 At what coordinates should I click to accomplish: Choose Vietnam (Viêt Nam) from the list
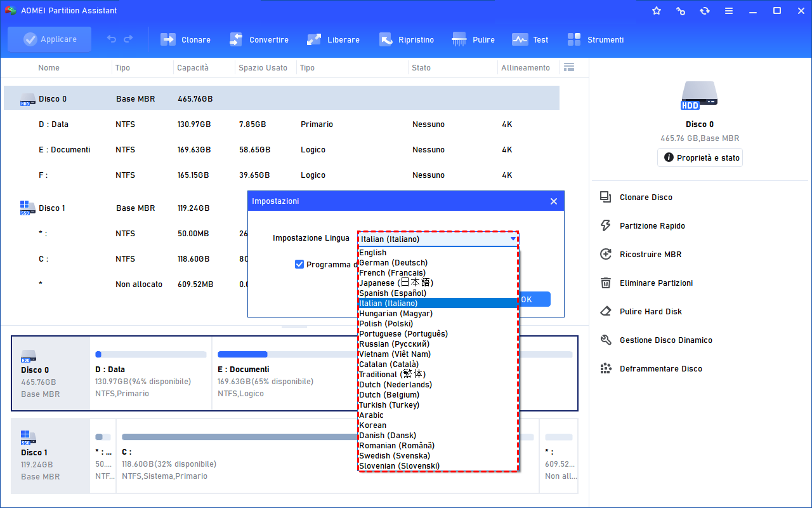(438, 354)
